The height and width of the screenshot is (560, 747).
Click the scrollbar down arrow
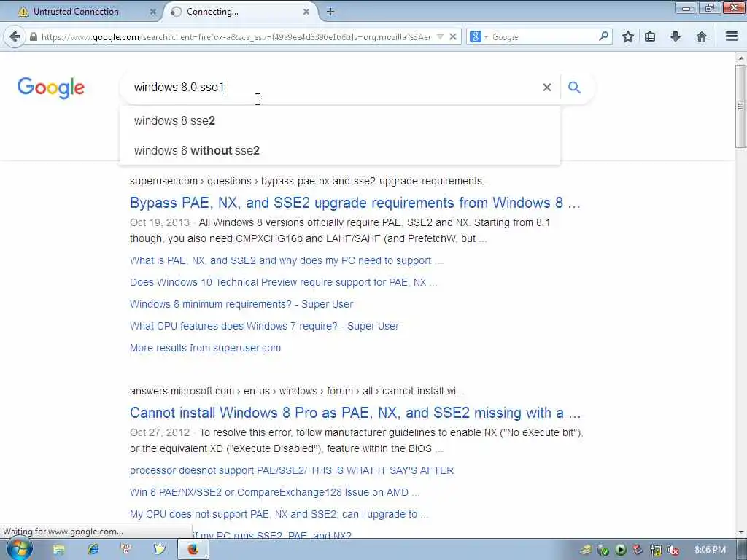pyautogui.click(x=741, y=532)
